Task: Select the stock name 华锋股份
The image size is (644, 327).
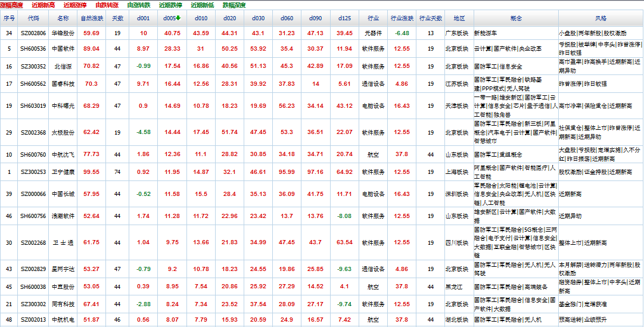Action: pos(63,33)
